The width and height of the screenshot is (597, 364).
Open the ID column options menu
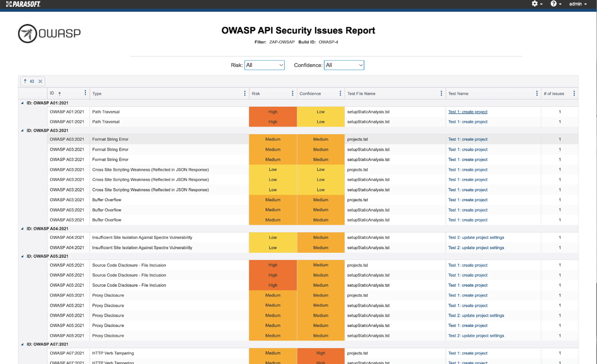(85, 93)
